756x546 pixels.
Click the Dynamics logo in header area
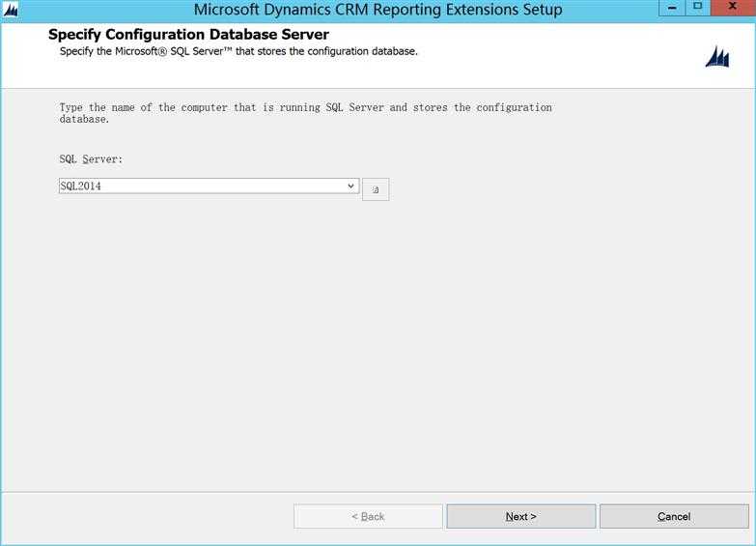717,57
